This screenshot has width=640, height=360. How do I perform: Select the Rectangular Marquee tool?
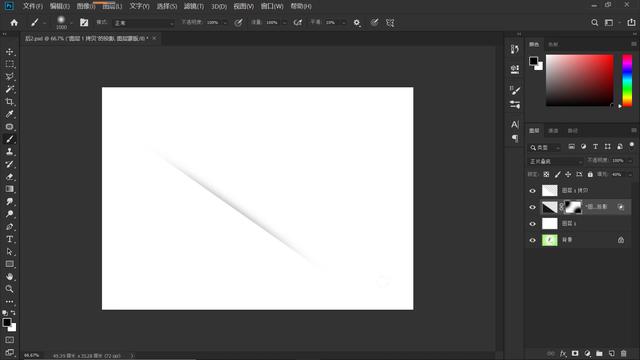click(9, 64)
